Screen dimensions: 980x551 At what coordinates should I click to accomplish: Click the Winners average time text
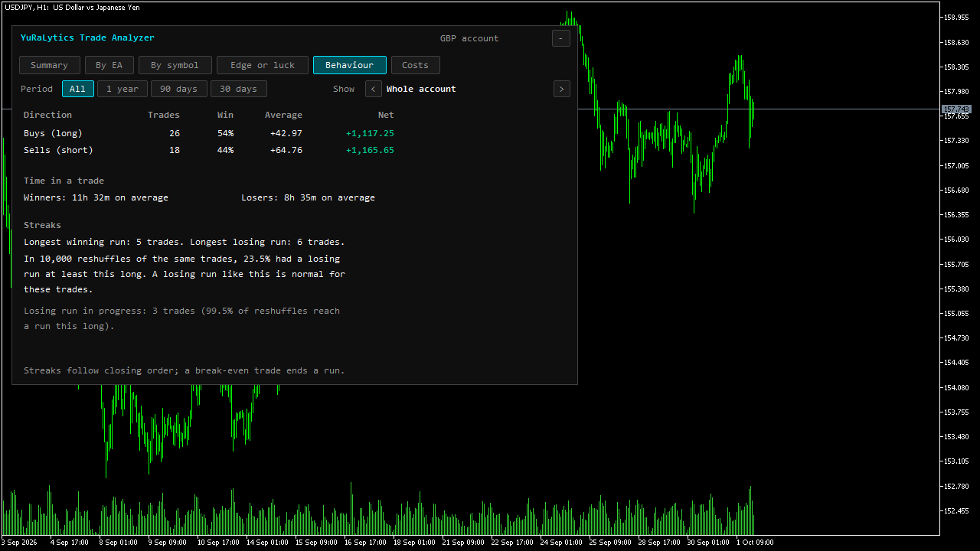tap(96, 197)
